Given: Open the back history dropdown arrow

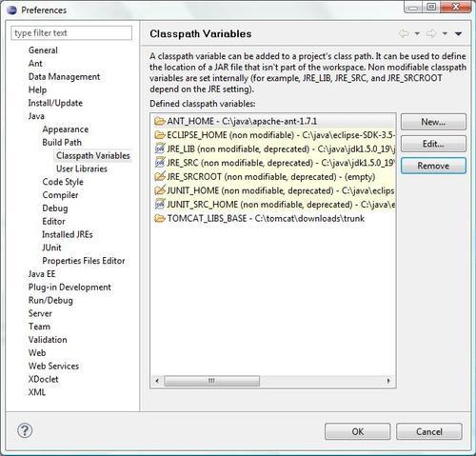Looking at the screenshot, I should pos(417,33).
